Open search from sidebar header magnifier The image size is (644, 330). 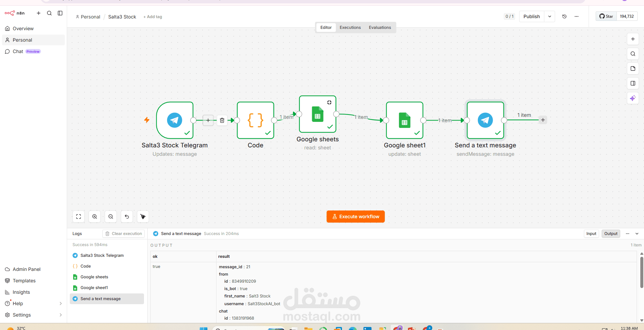49,13
